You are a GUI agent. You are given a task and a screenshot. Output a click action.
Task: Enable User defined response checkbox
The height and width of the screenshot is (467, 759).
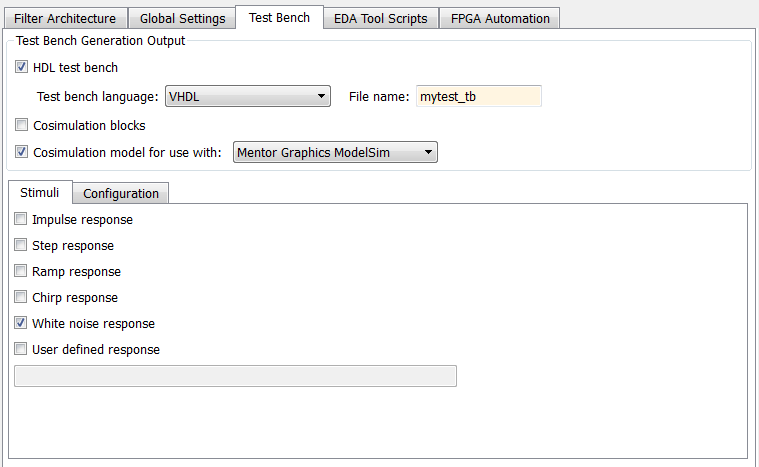21,349
